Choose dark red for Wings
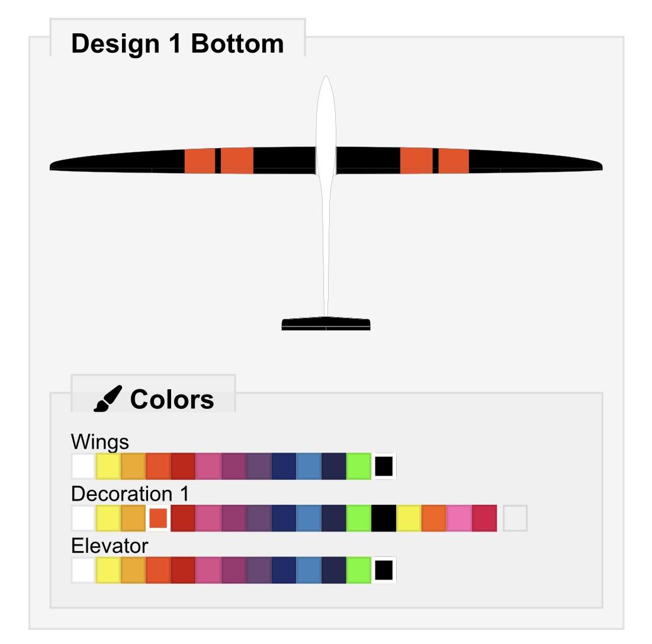Image resolution: width=652 pixels, height=644 pixels. [183, 466]
